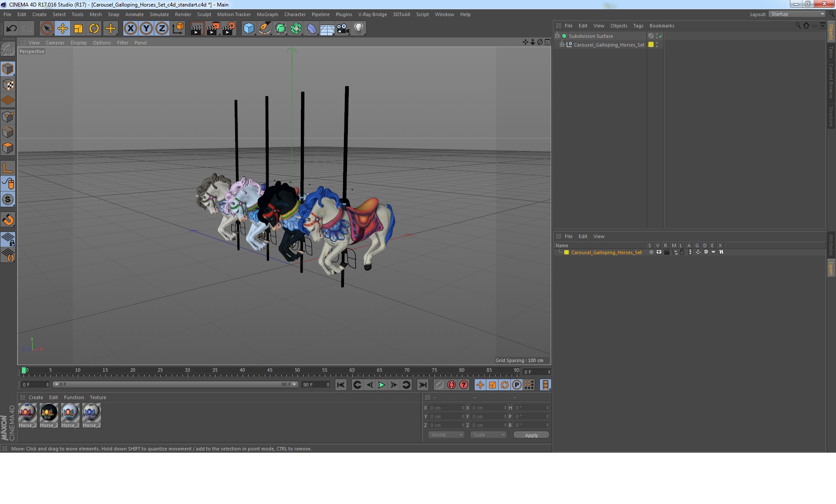The image size is (836, 504).
Task: Click the Enable Axis L-shaped icon
Action: click(8, 168)
